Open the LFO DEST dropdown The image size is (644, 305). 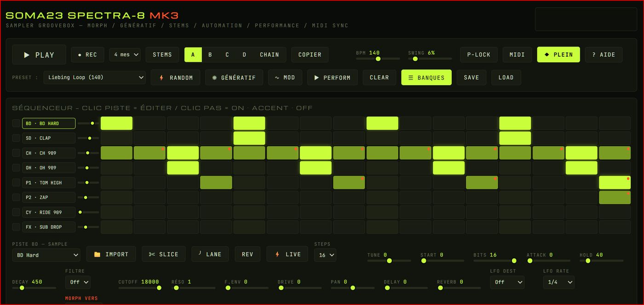[x=507, y=282]
